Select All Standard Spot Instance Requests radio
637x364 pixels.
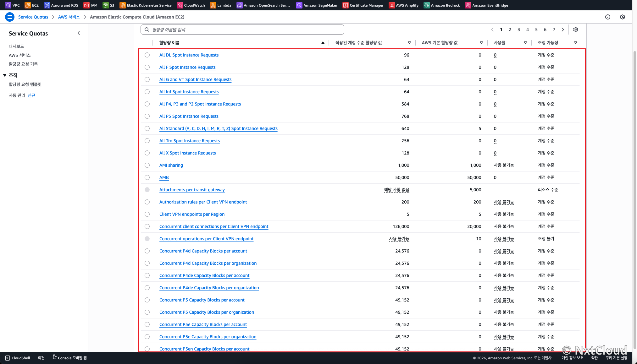coord(147,128)
